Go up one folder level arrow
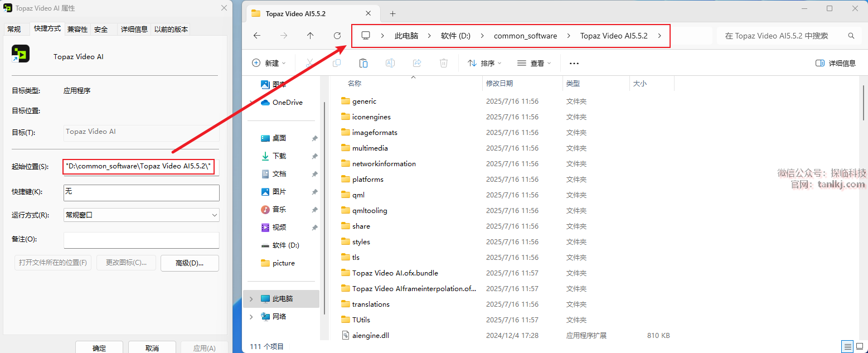 point(310,36)
